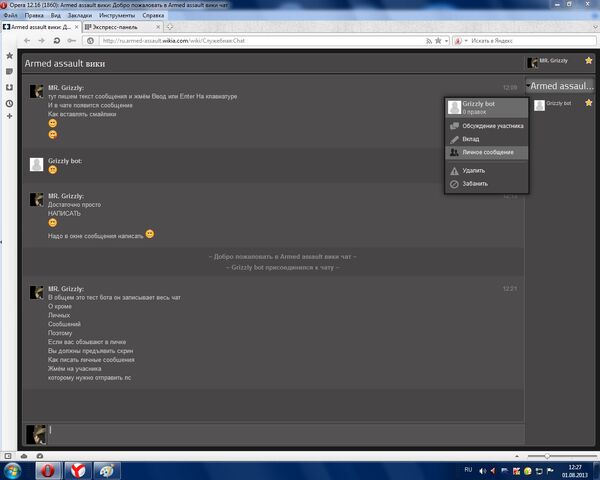Open the Paint application in the taskbar

(x=107, y=470)
